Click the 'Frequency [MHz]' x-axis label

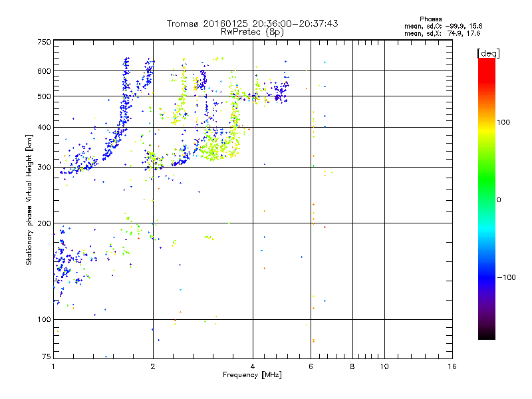pyautogui.click(x=252, y=375)
